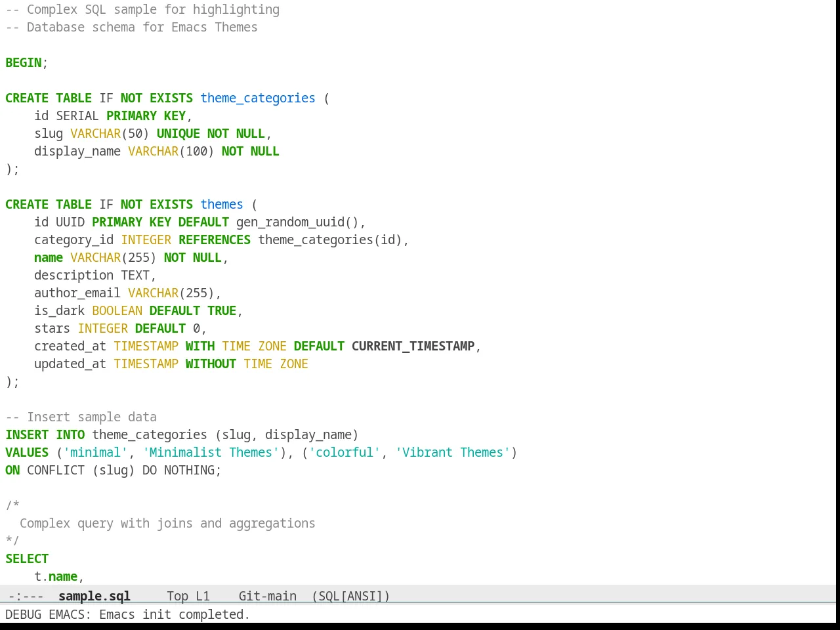Viewport: 840px width, 630px height.
Task: Click author_email column name
Action: click(x=77, y=293)
